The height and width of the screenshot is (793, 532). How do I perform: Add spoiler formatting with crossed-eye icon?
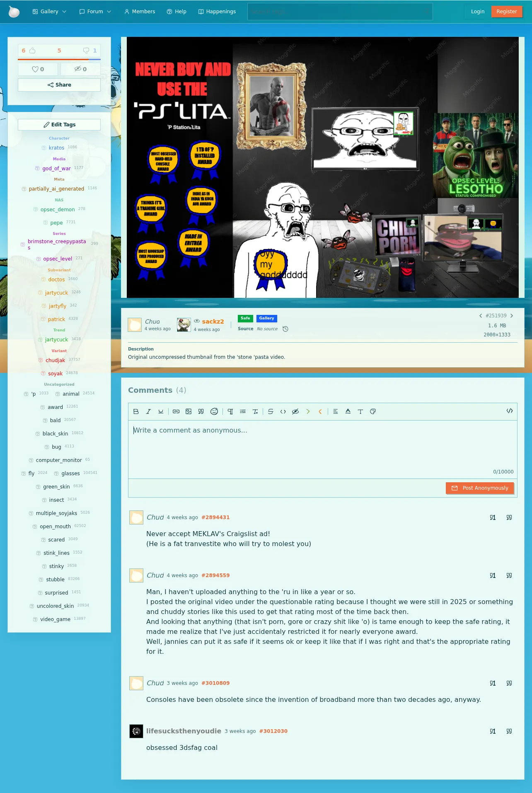coord(295,411)
